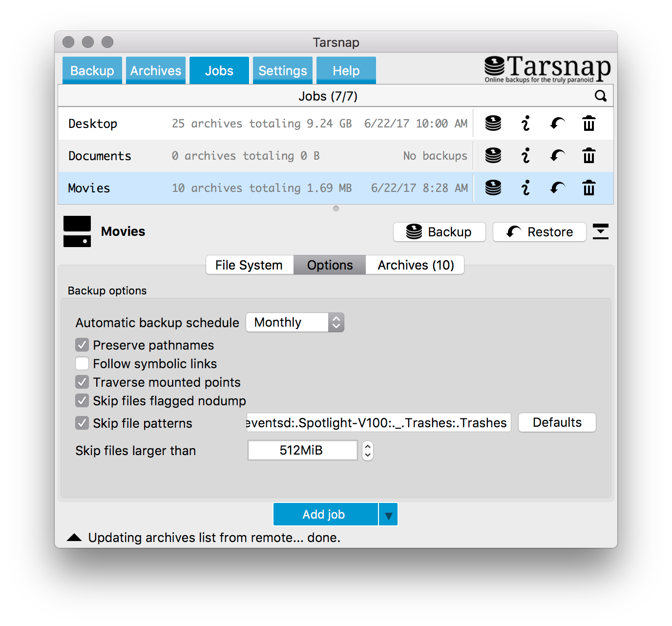Toggle Preserve pathnames checkbox

(x=82, y=345)
